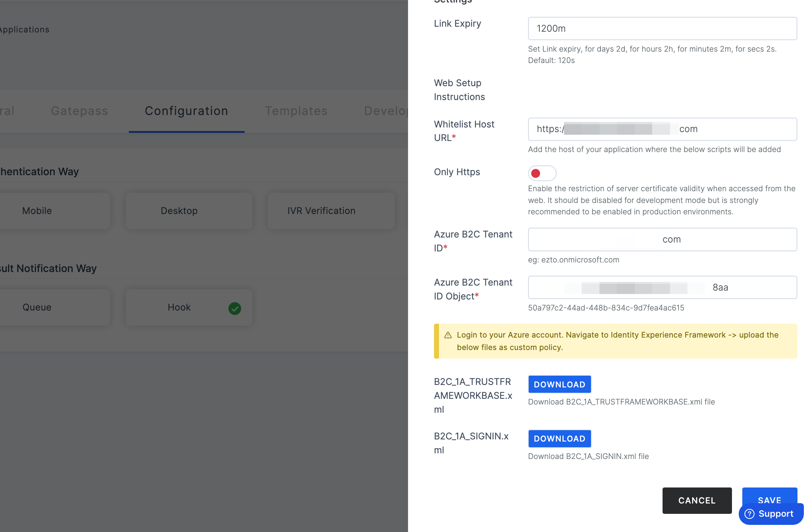This screenshot has width=811, height=532.
Task: Open the partially visible Developer tab
Action: (386, 111)
